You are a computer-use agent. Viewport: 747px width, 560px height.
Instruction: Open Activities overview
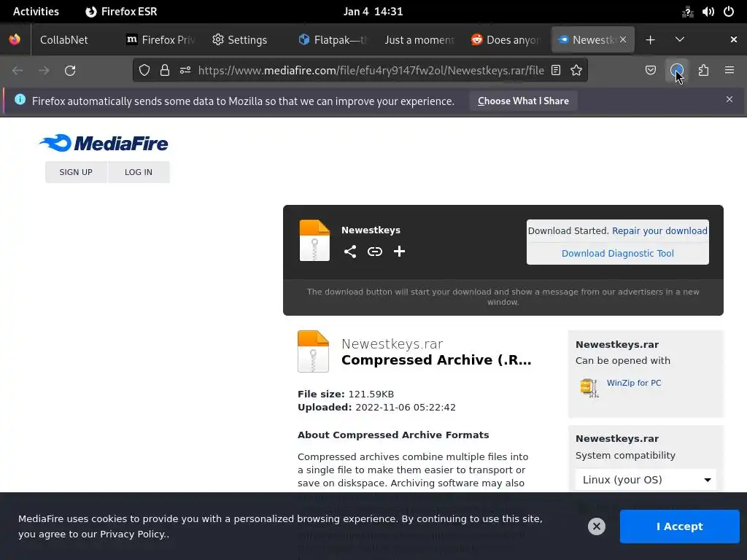point(36,12)
